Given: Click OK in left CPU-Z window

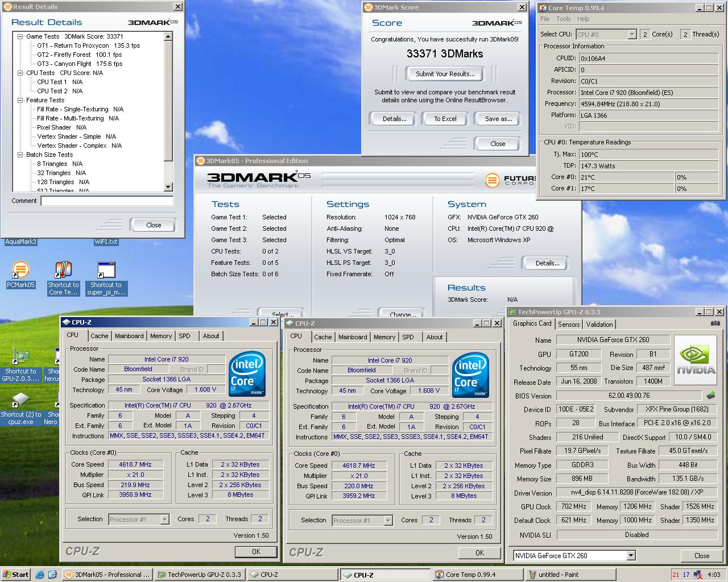Looking at the screenshot, I should pos(256,552).
